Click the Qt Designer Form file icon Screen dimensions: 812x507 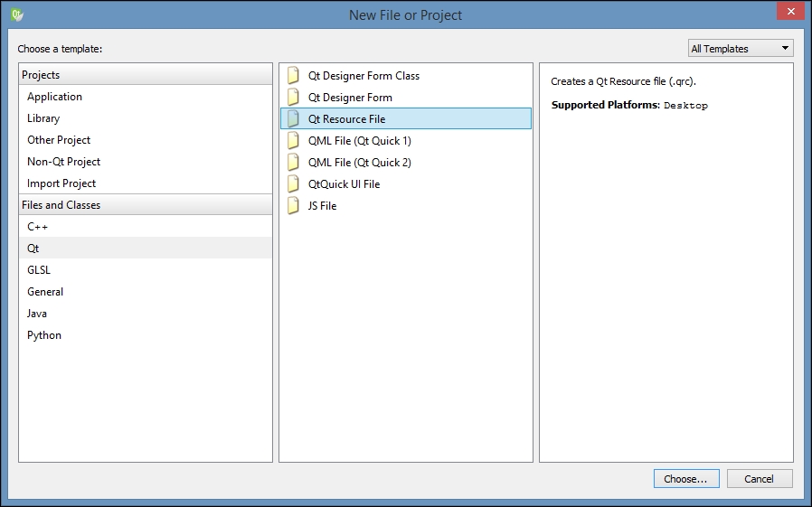pos(293,98)
